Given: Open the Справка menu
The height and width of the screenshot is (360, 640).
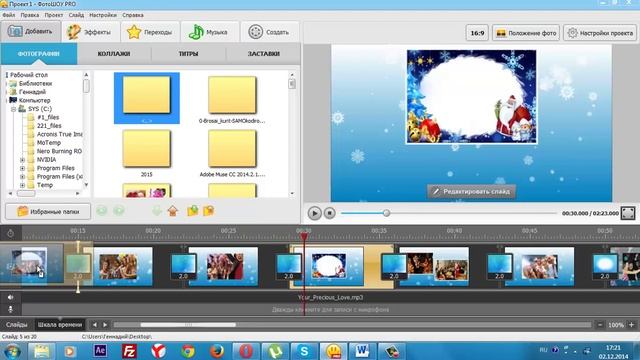Looking at the screenshot, I should click(x=133, y=15).
